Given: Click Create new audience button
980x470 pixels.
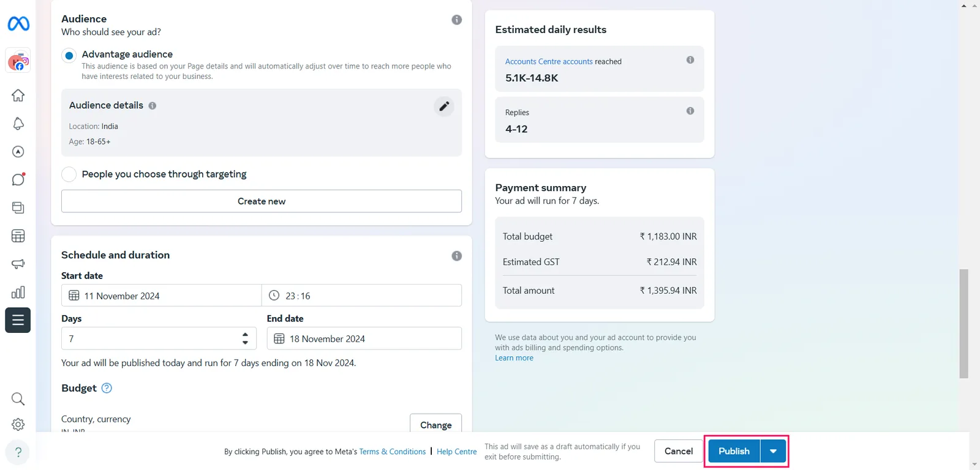Looking at the screenshot, I should click(262, 201).
